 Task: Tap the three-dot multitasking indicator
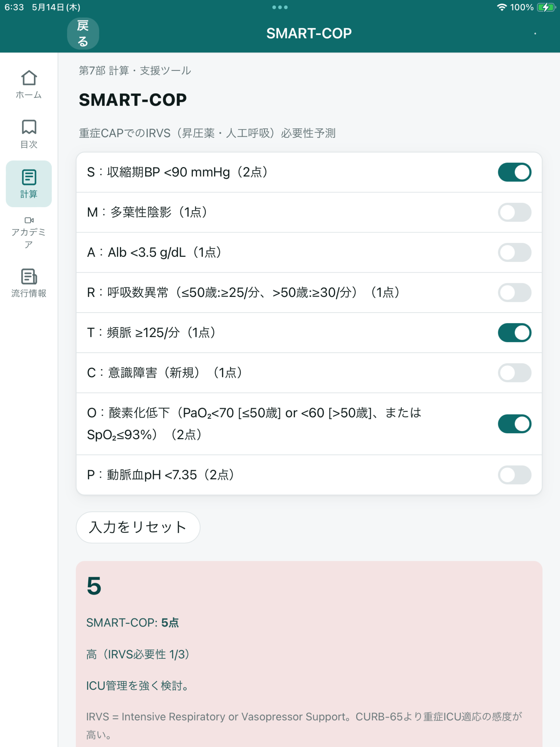[280, 7]
